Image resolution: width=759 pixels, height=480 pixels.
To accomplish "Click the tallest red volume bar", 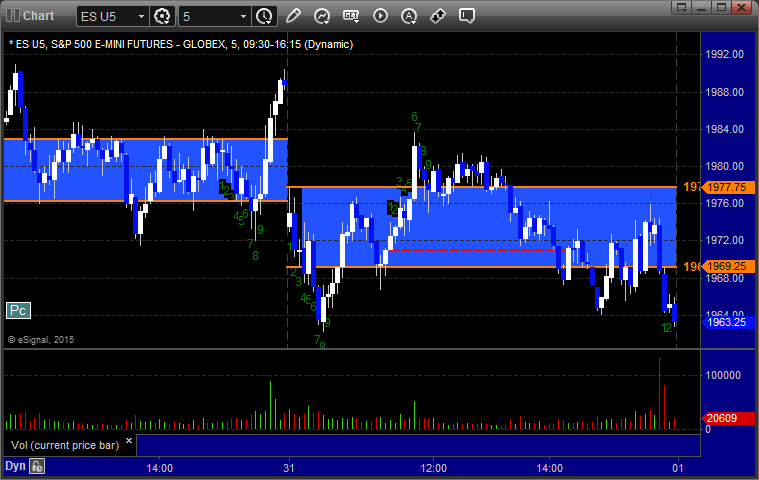I will tap(659, 394).
